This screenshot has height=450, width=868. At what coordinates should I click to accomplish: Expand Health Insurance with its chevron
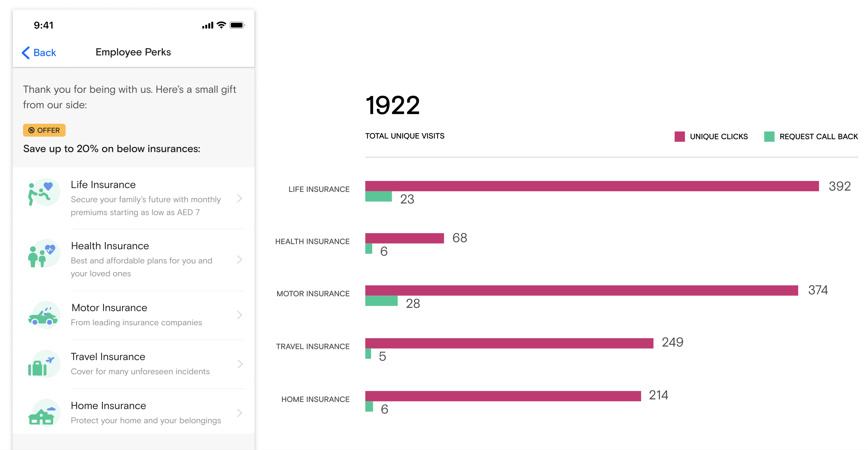pyautogui.click(x=240, y=260)
